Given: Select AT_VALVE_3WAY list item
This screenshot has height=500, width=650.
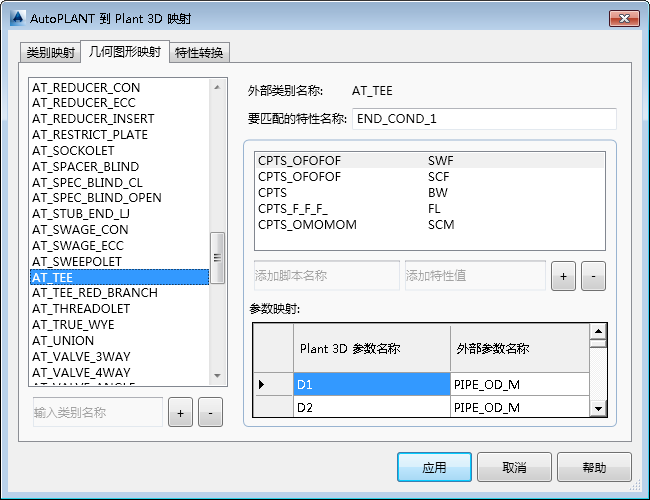Looking at the screenshot, I should pyautogui.click(x=120, y=357).
